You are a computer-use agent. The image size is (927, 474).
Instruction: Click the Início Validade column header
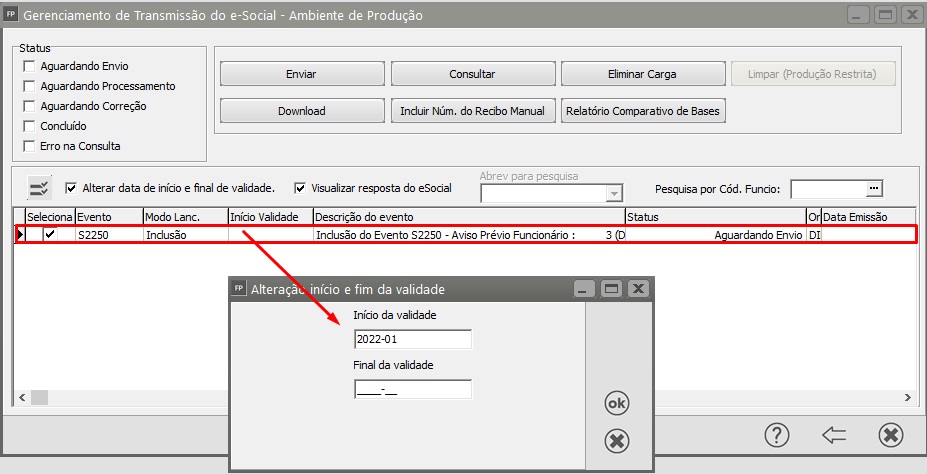click(271, 217)
